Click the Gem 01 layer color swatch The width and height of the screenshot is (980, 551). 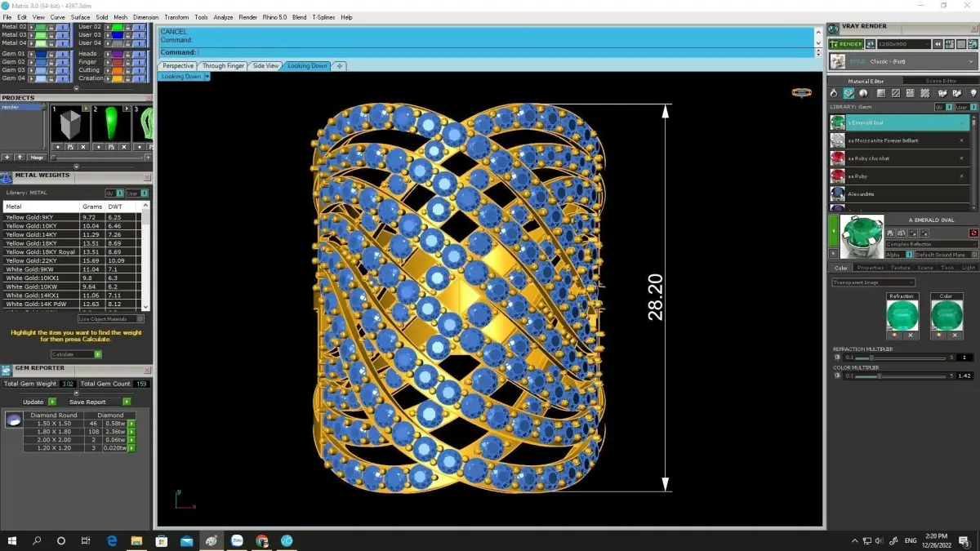(41, 54)
